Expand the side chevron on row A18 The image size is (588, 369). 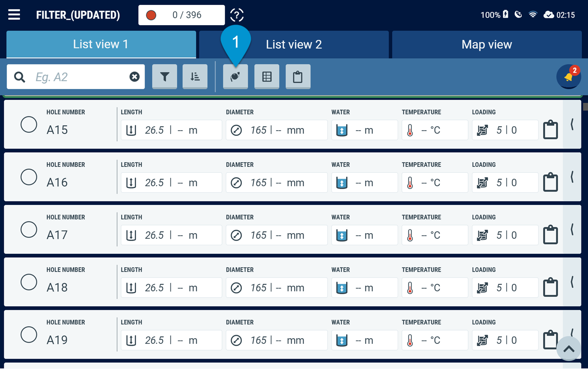point(572,282)
